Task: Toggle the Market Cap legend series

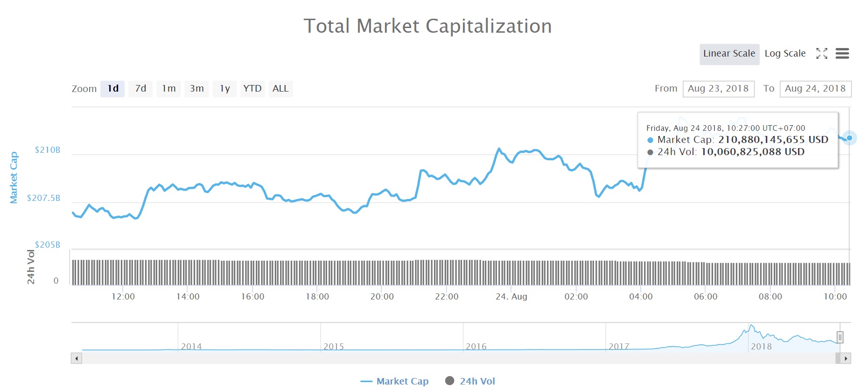Action: coord(395,381)
